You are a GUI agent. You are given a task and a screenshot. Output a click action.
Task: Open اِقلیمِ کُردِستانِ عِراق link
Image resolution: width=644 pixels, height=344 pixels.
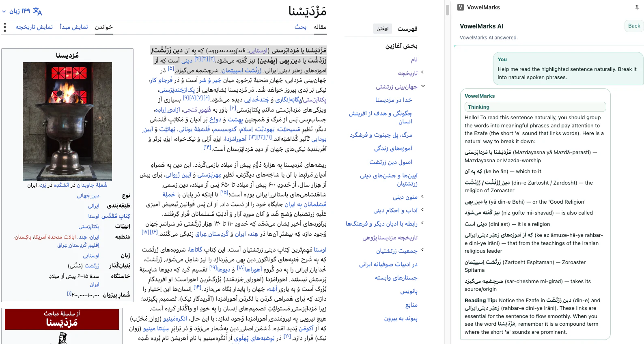click(x=78, y=245)
